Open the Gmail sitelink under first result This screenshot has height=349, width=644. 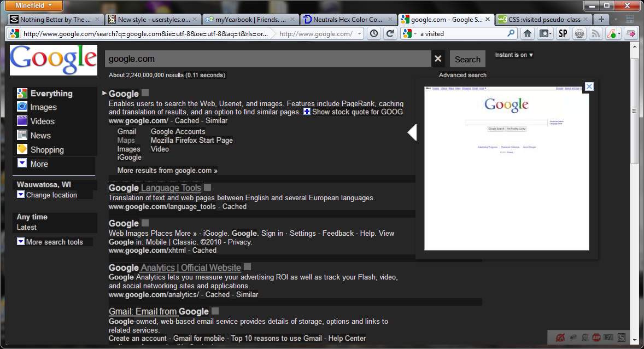[126, 131]
